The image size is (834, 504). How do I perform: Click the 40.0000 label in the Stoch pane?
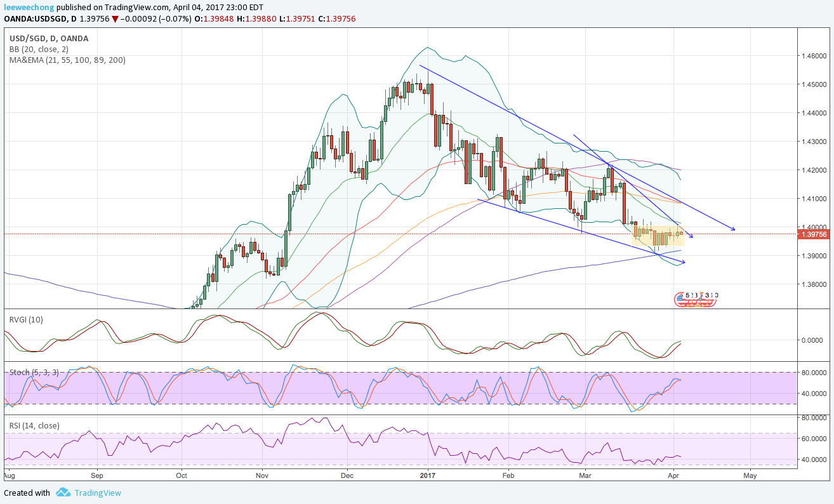[814, 394]
